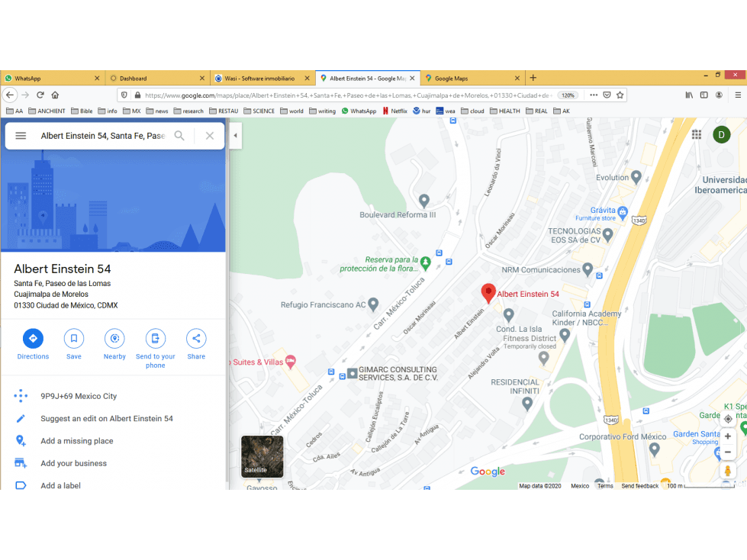This screenshot has height=560, width=747.
Task: Select the Refugio Franciscano AC pin
Action: (373, 304)
